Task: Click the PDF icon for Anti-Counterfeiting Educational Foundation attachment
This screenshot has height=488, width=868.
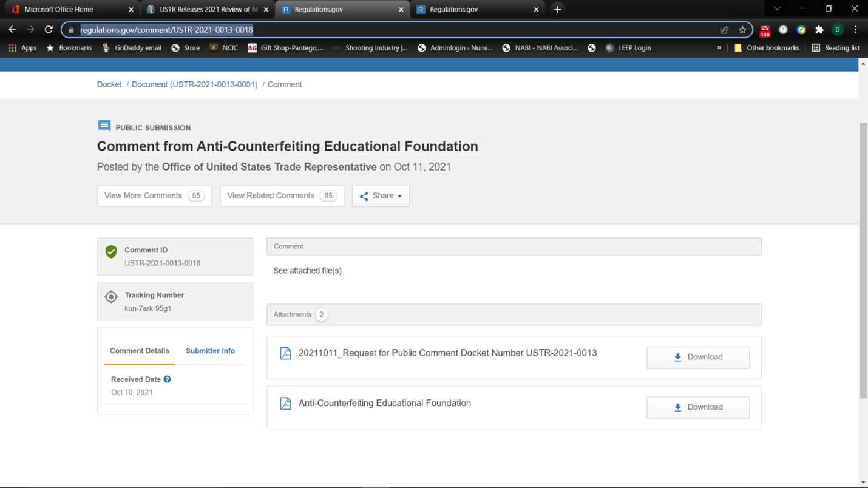Action: pos(285,404)
